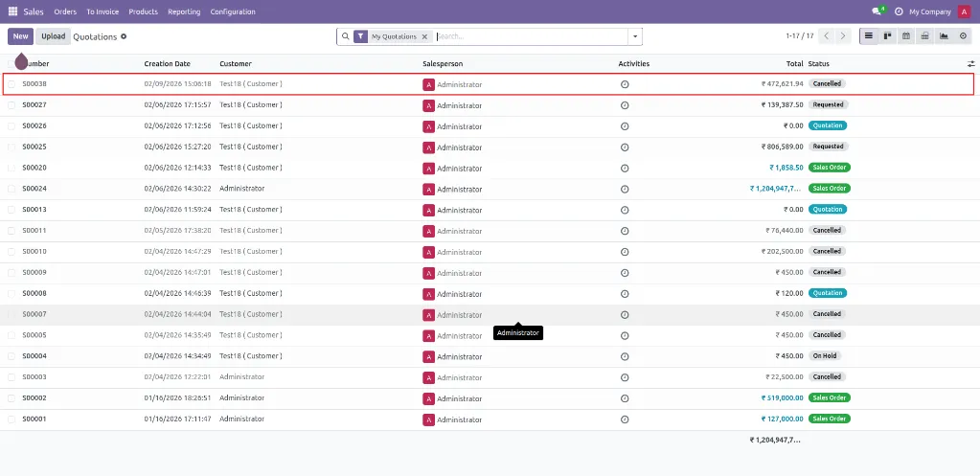Select the checkbox for order S00024
Image resolution: width=980 pixels, height=476 pixels.
coord(11,189)
